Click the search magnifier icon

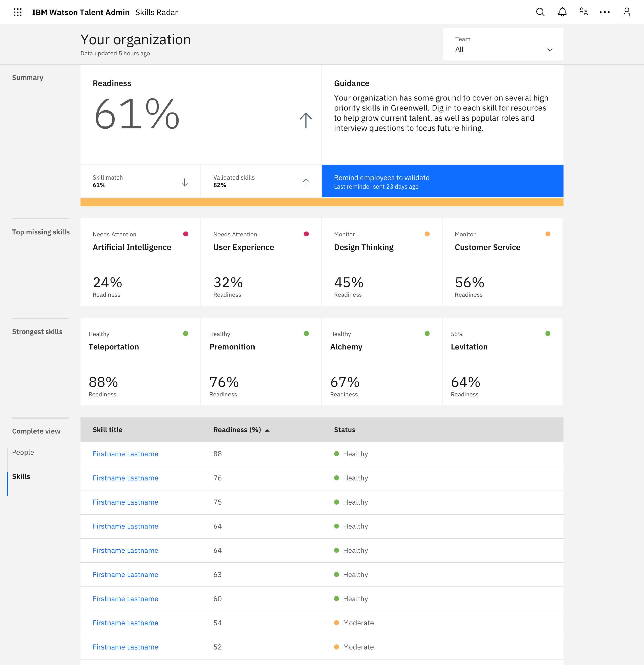pyautogui.click(x=540, y=12)
